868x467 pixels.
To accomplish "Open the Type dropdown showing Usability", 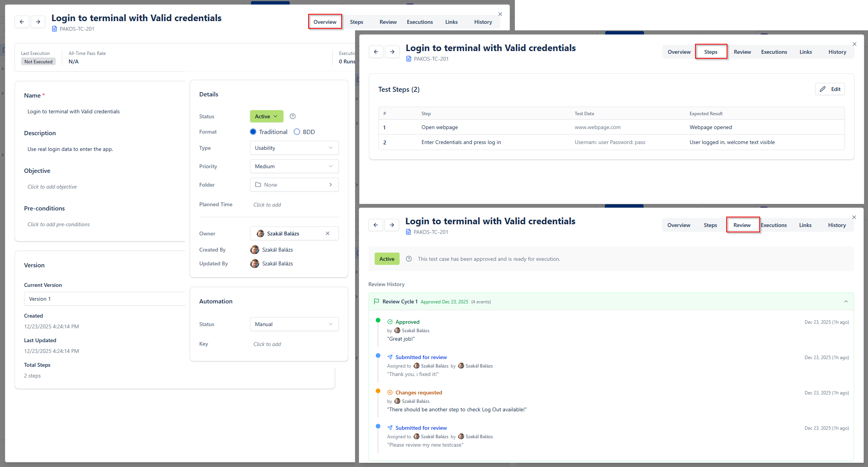I will pos(294,148).
